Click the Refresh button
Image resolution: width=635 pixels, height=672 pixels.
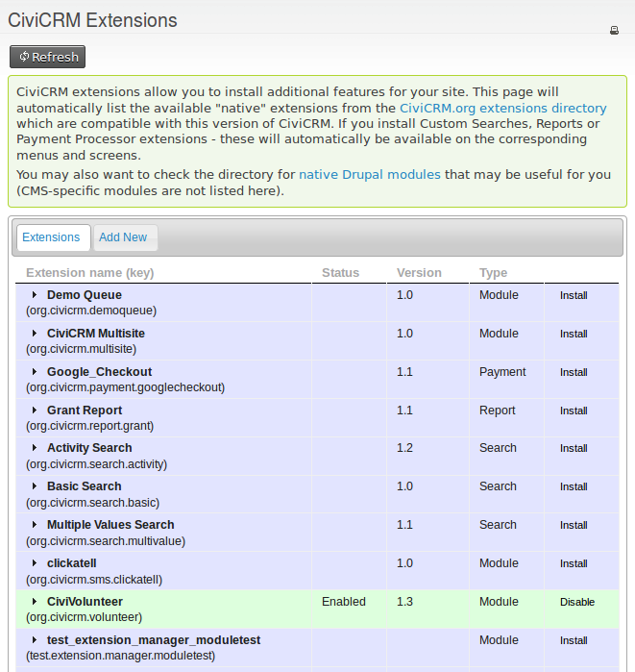[x=47, y=57]
